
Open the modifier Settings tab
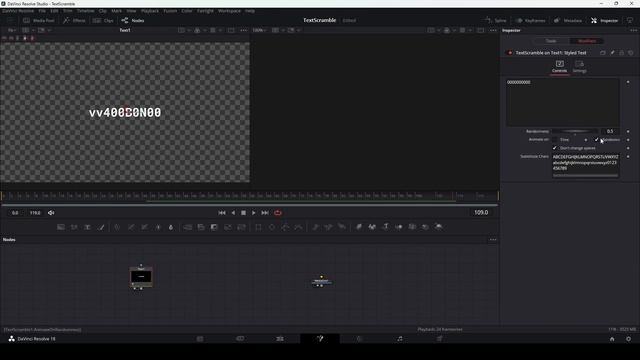click(579, 67)
